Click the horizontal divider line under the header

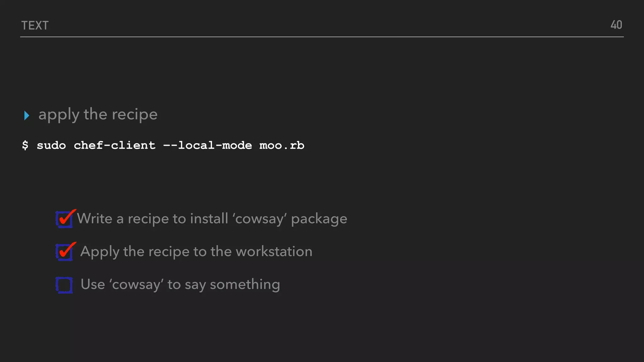click(322, 37)
